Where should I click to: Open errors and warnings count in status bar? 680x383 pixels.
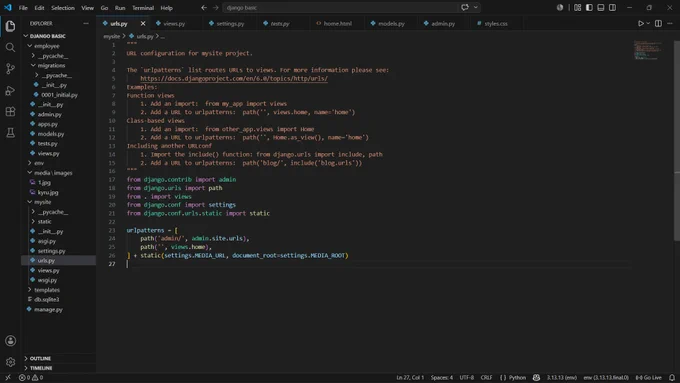(31, 377)
